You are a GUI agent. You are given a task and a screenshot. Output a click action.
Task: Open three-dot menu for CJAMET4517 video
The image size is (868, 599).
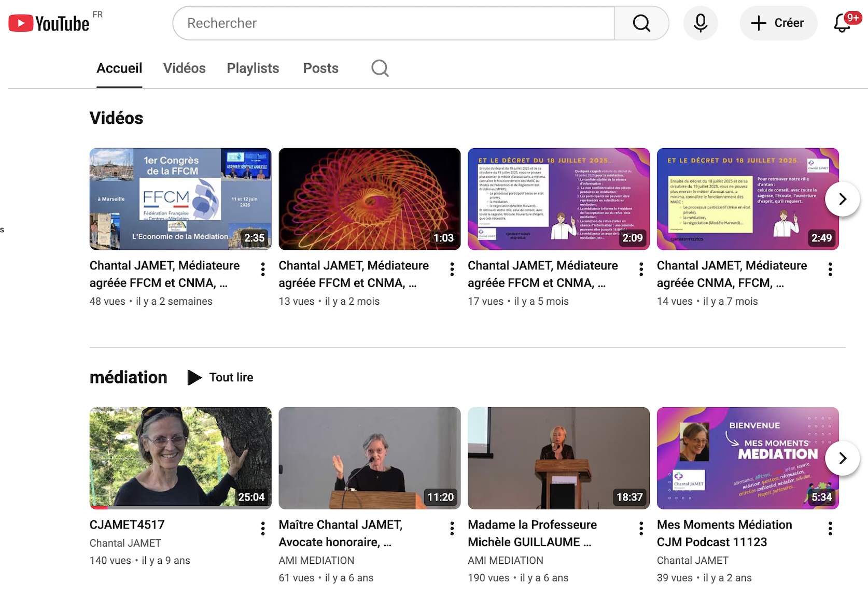tap(263, 528)
